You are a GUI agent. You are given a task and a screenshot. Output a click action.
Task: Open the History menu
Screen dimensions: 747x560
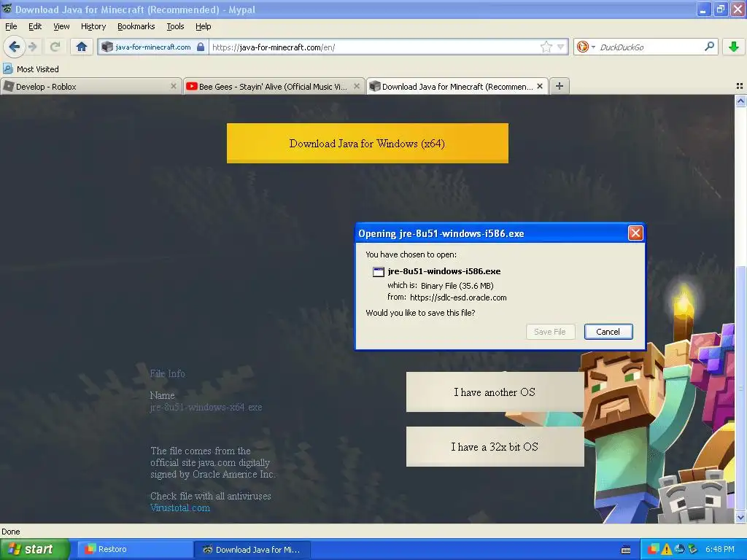(93, 26)
